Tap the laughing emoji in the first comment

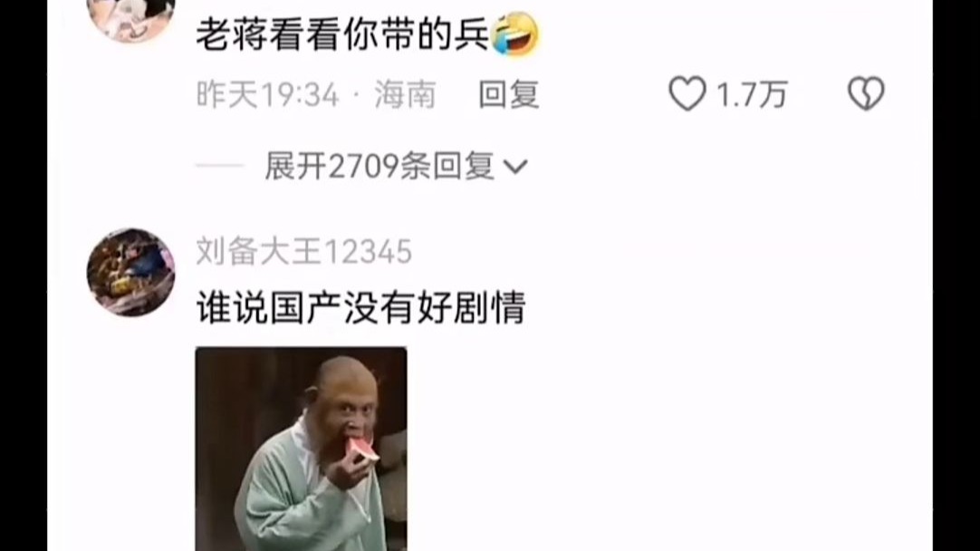coord(515,34)
